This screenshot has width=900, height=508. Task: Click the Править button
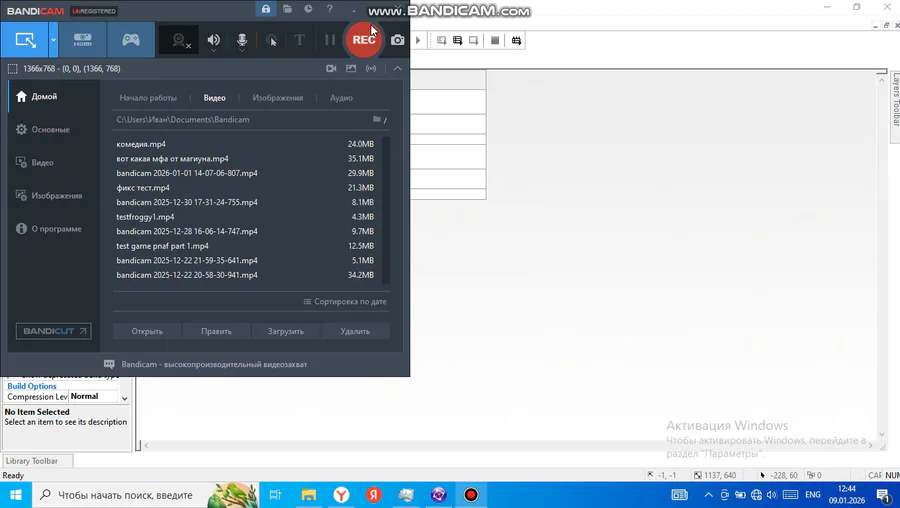coord(216,331)
